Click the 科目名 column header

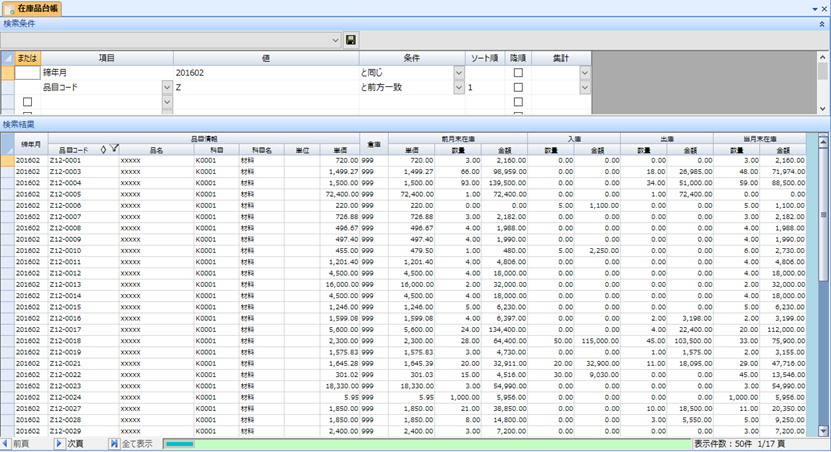pyautogui.click(x=261, y=150)
